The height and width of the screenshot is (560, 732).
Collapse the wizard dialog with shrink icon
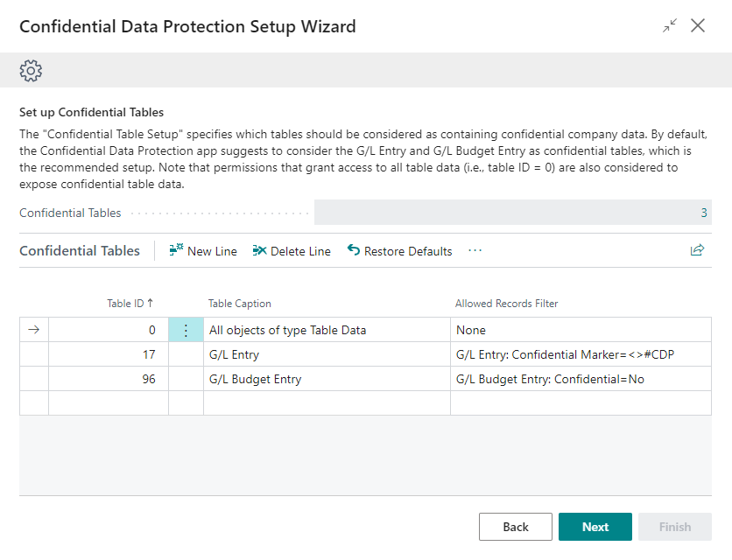(670, 26)
